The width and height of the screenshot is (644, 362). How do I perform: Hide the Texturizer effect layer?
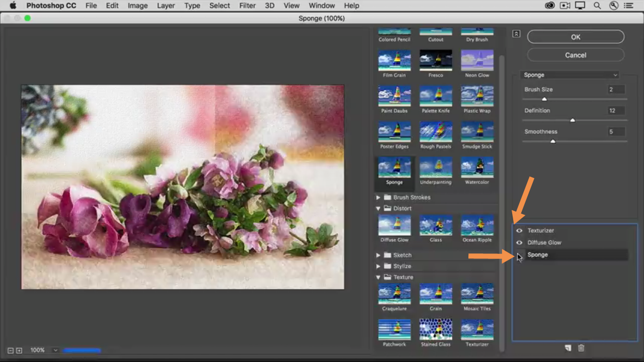tap(519, 231)
